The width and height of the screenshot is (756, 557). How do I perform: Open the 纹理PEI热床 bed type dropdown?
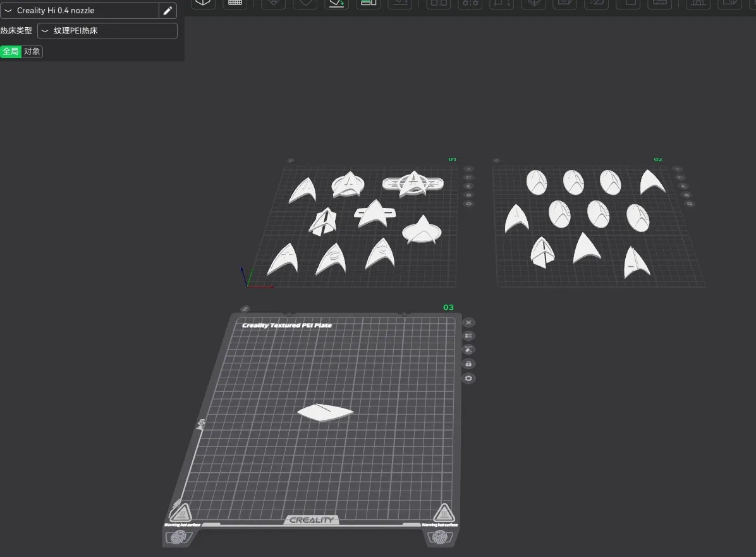pos(107,31)
